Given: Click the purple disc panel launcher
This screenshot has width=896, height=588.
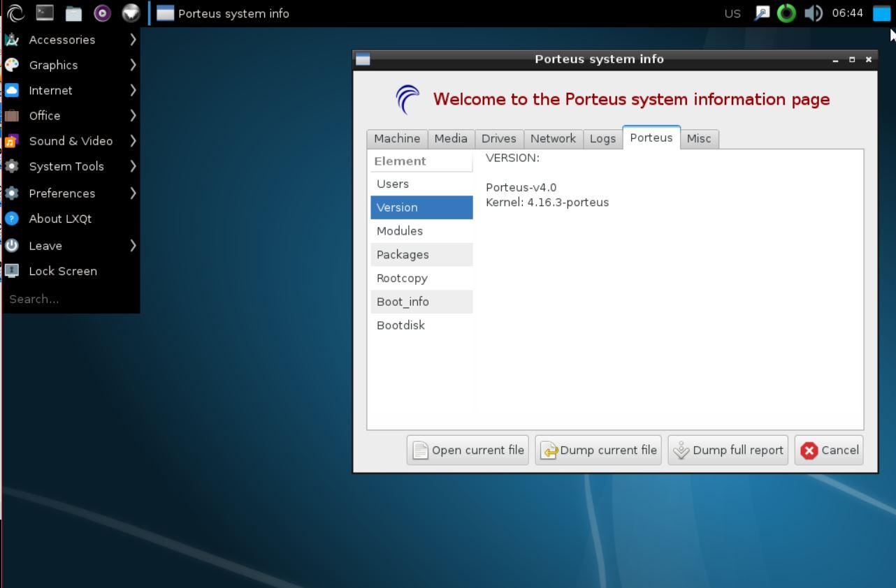Looking at the screenshot, I should (x=102, y=13).
